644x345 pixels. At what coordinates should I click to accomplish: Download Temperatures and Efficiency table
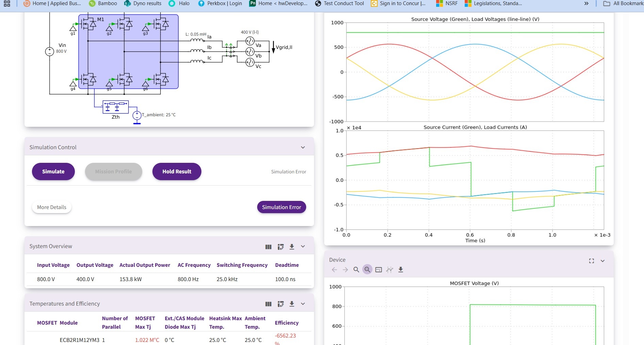coord(292,304)
